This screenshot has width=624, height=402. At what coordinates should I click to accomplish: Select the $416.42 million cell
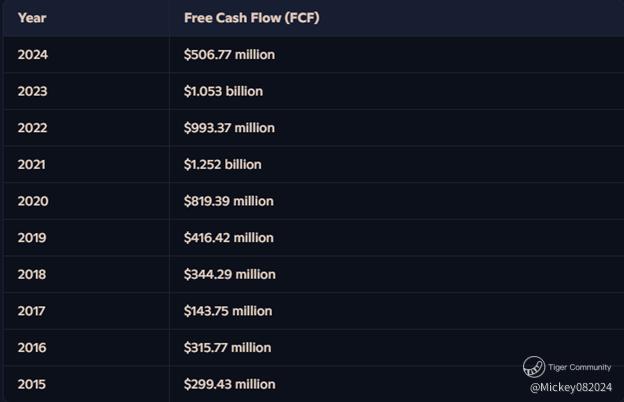tap(228, 238)
